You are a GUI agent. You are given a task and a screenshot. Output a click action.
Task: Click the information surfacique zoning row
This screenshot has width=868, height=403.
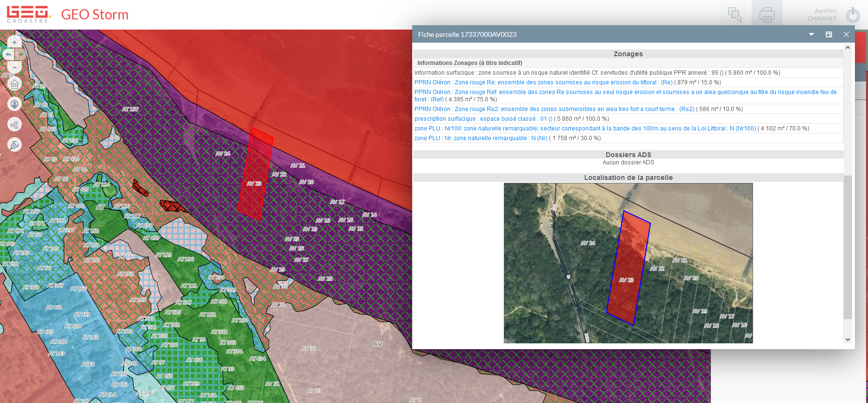628,73
